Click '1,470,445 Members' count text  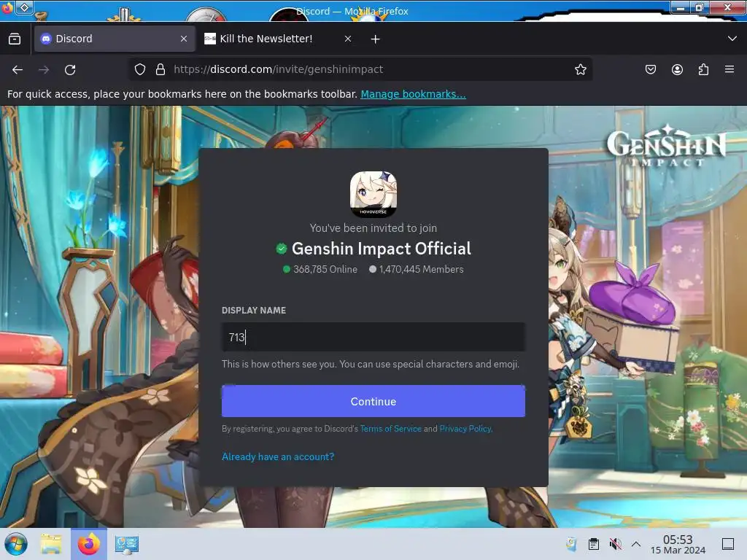tap(421, 269)
